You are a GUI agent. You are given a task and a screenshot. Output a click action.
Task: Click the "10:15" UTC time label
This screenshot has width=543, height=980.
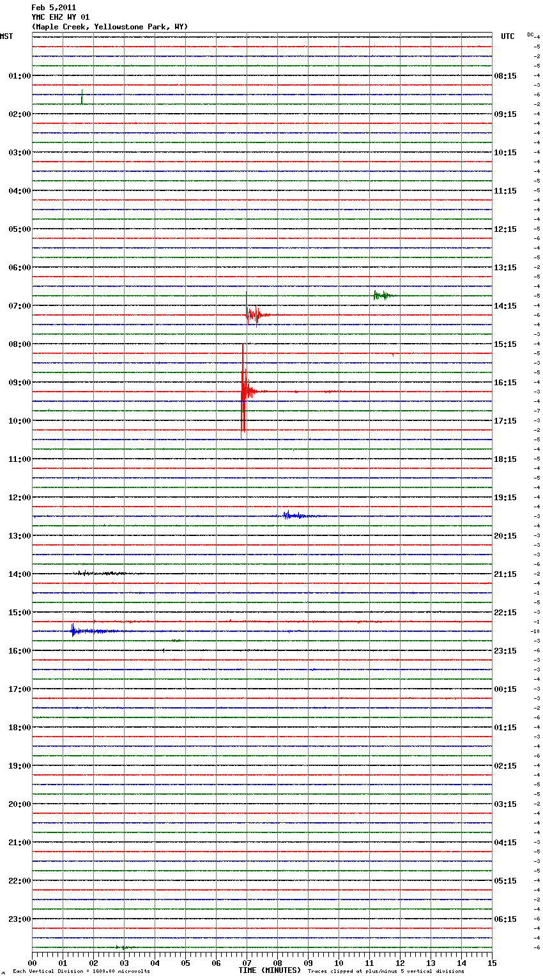505,153
